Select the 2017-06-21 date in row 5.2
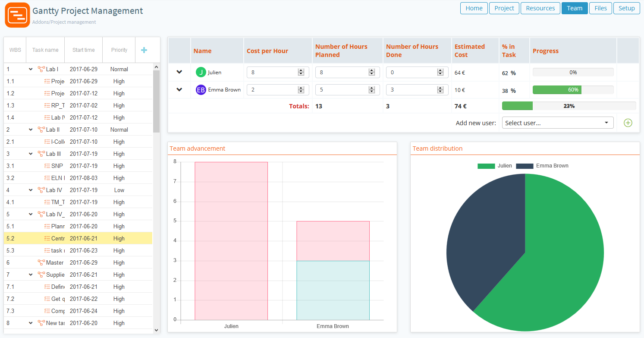 [84, 238]
